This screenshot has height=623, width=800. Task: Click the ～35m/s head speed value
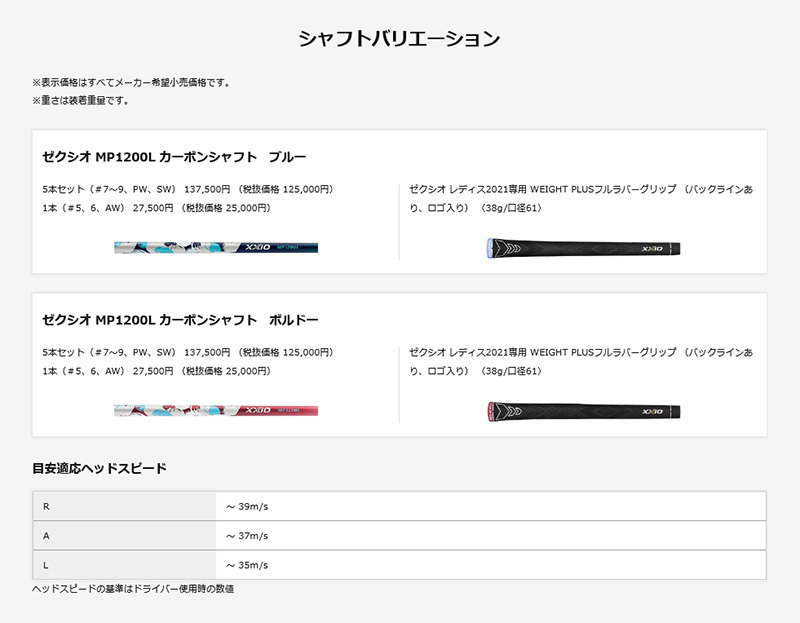pos(247,565)
